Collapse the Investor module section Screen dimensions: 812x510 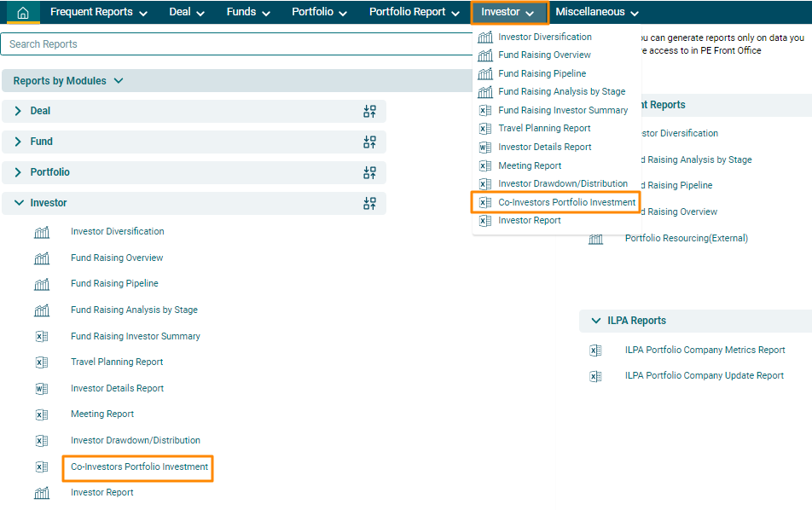[19, 204]
